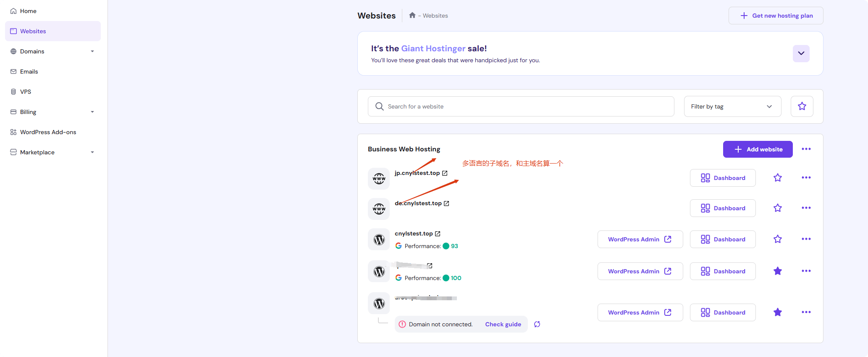
Task: Open Dashboard for cnylstest.top
Action: point(722,239)
